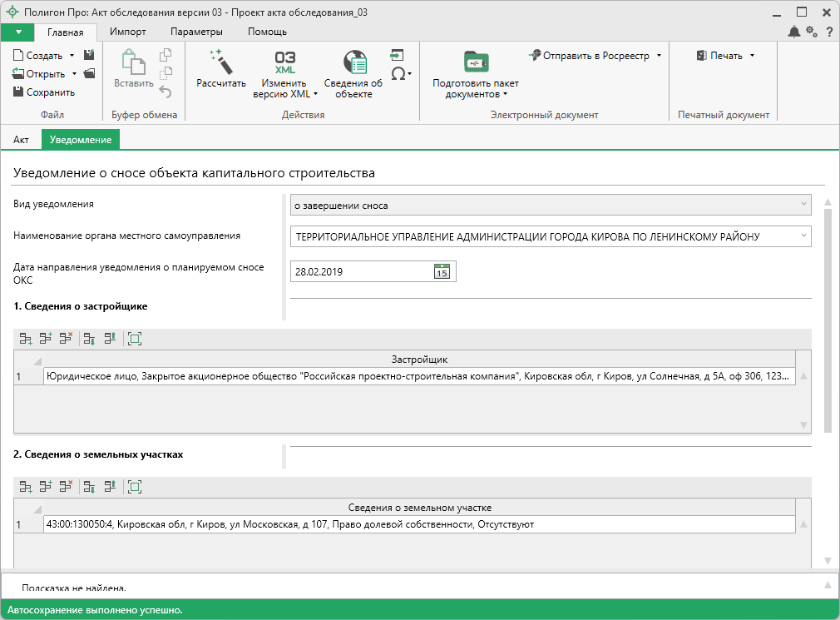The image size is (840, 620).
Task: Open the Печать dropdown arrow
Action: 752,56
